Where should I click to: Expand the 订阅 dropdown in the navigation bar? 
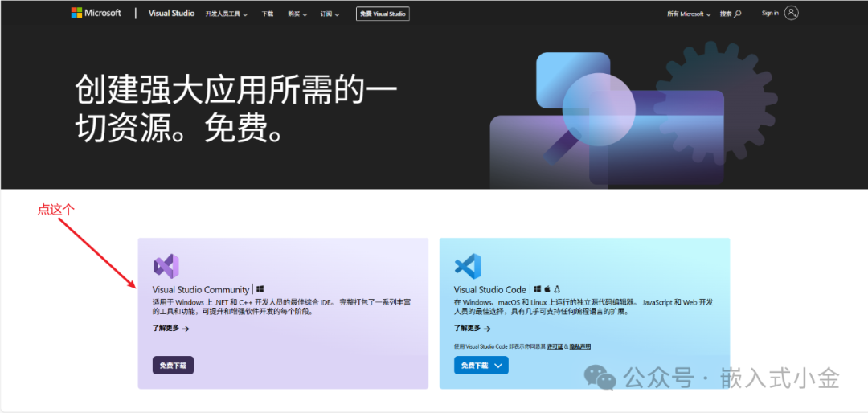pyautogui.click(x=330, y=14)
